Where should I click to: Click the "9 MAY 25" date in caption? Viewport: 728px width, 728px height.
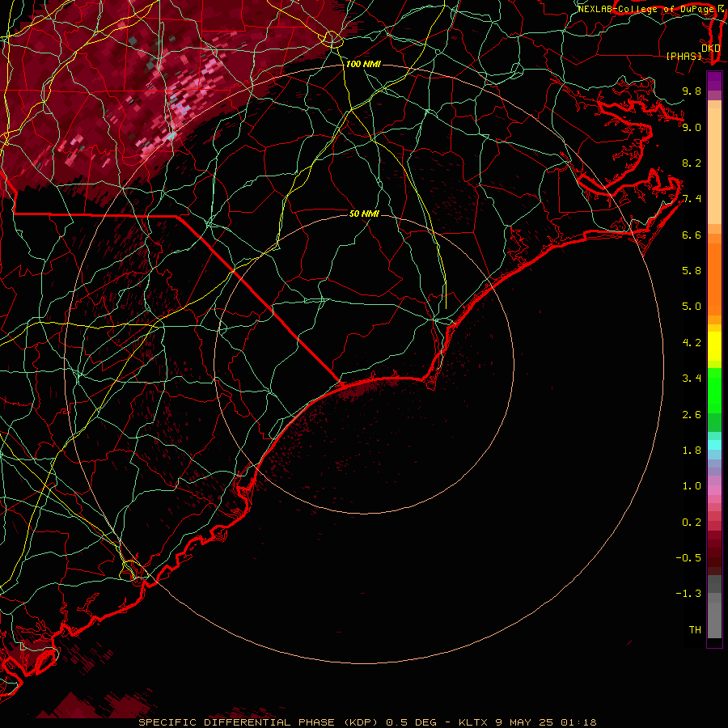click(x=524, y=722)
